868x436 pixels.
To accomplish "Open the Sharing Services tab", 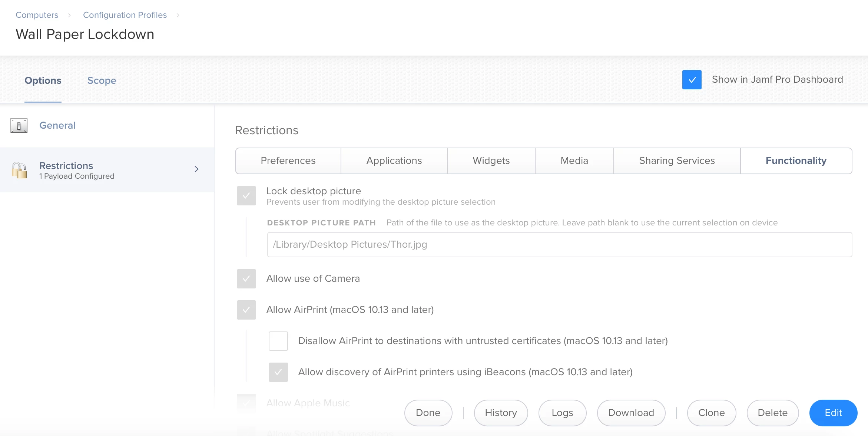I will click(677, 161).
